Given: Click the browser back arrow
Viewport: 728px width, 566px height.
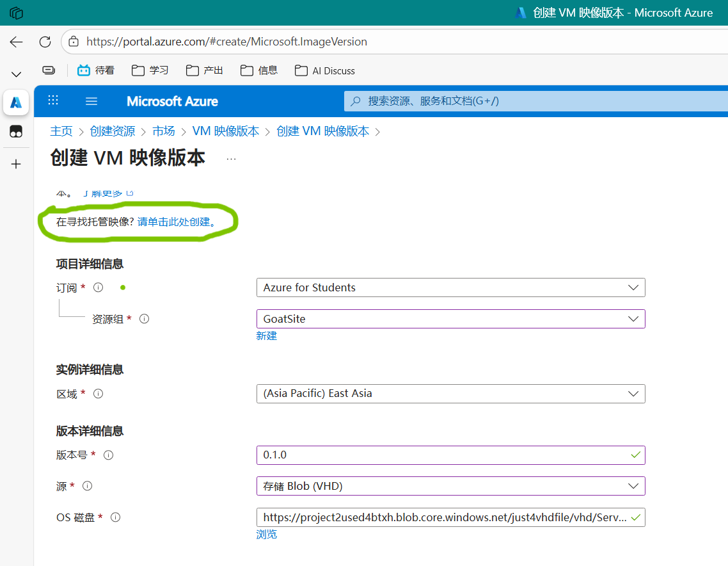Looking at the screenshot, I should click(17, 42).
